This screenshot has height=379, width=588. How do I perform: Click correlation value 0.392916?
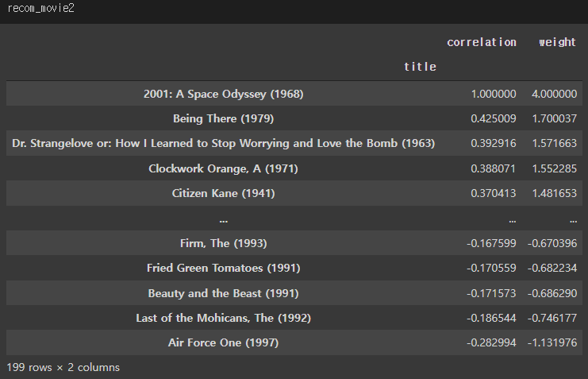coord(494,144)
